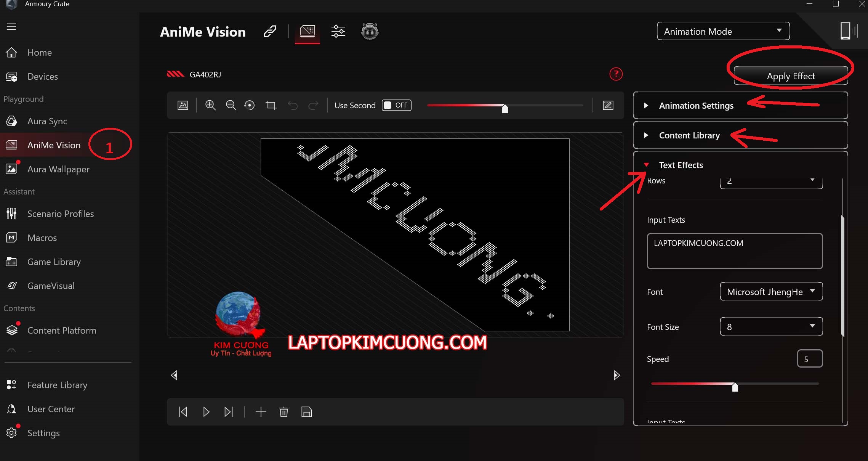The image size is (868, 461).
Task: Go to Scenario Profiles in sidebar
Action: coord(60,214)
